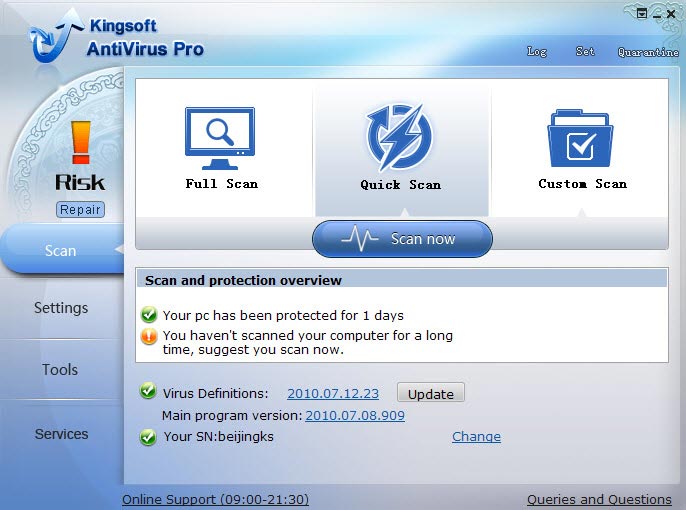
Task: Click the Custom Scan label
Action: click(582, 184)
